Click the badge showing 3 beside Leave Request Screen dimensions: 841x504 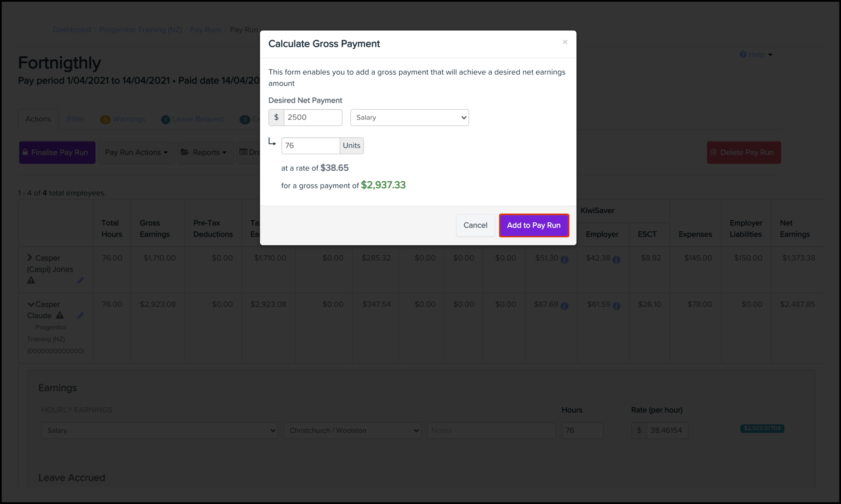(244, 120)
